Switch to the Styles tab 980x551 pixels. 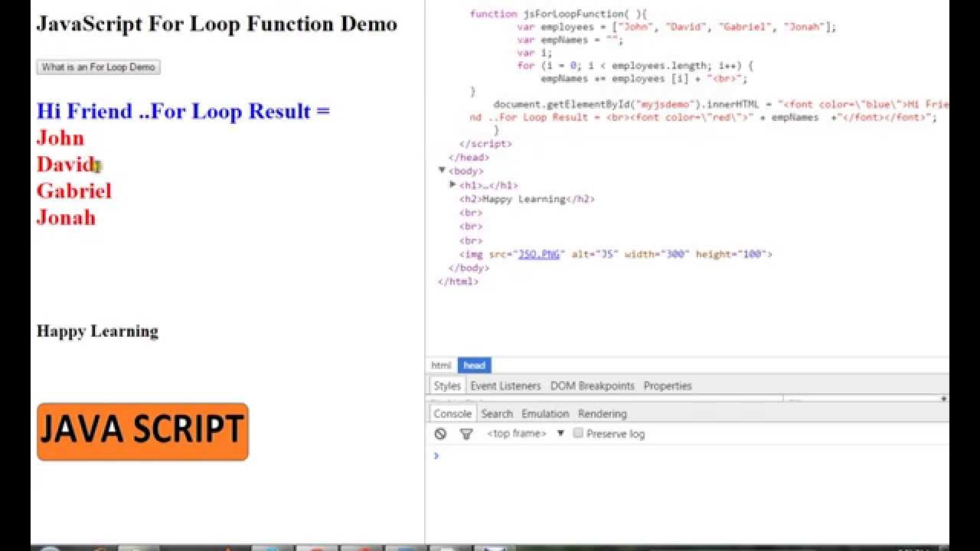click(x=447, y=386)
